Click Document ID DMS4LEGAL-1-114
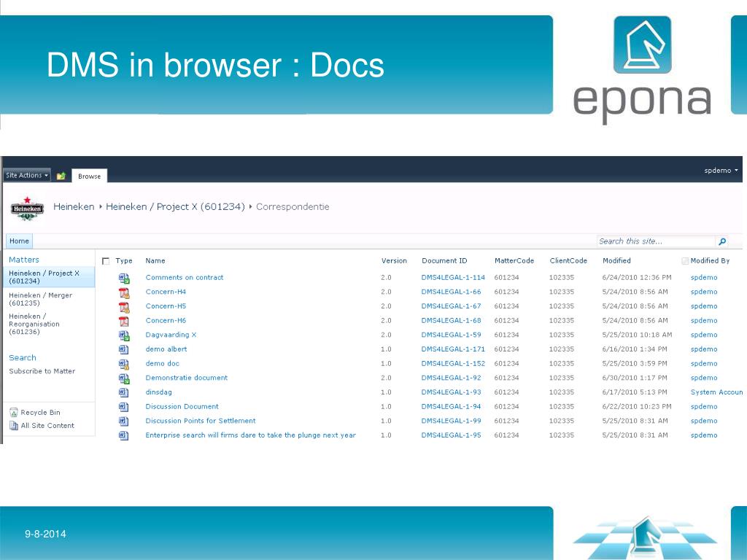Image resolution: width=747 pixels, height=560 pixels. 453,278
